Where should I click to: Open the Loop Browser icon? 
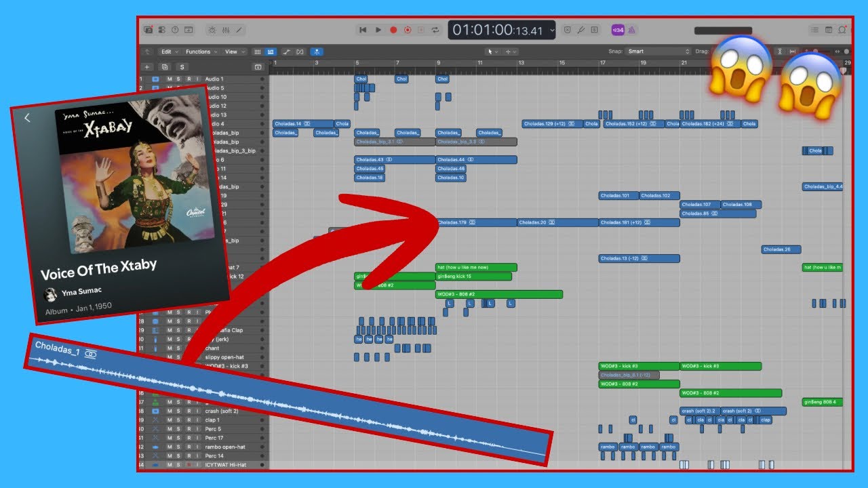842,30
